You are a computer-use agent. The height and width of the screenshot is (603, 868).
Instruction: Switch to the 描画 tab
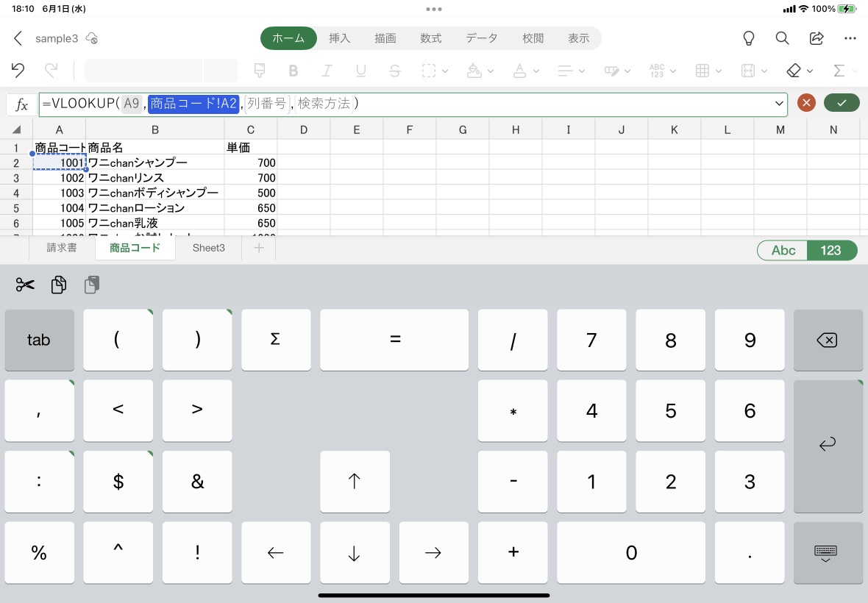[385, 38]
